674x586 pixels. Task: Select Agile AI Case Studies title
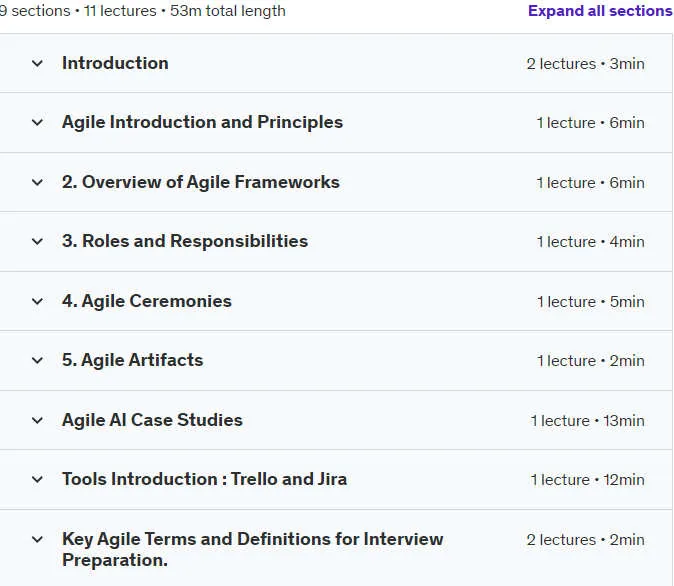(152, 420)
